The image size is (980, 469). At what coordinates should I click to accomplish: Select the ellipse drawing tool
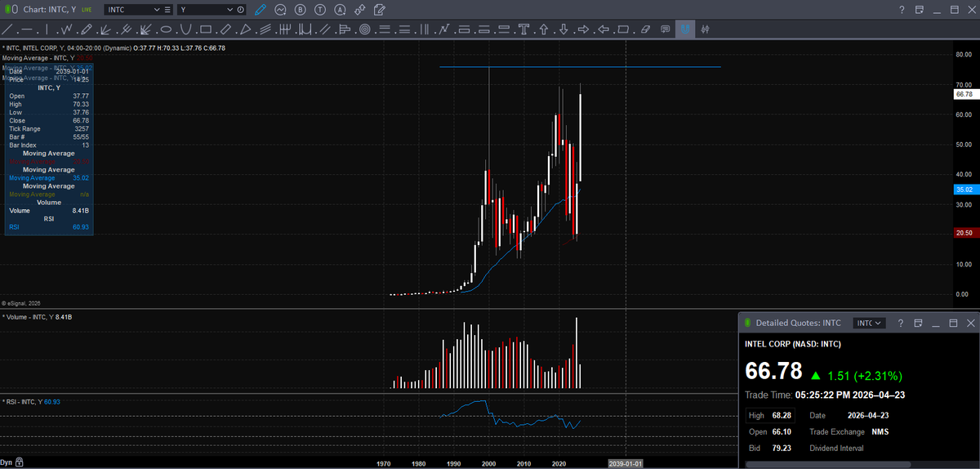point(166,29)
